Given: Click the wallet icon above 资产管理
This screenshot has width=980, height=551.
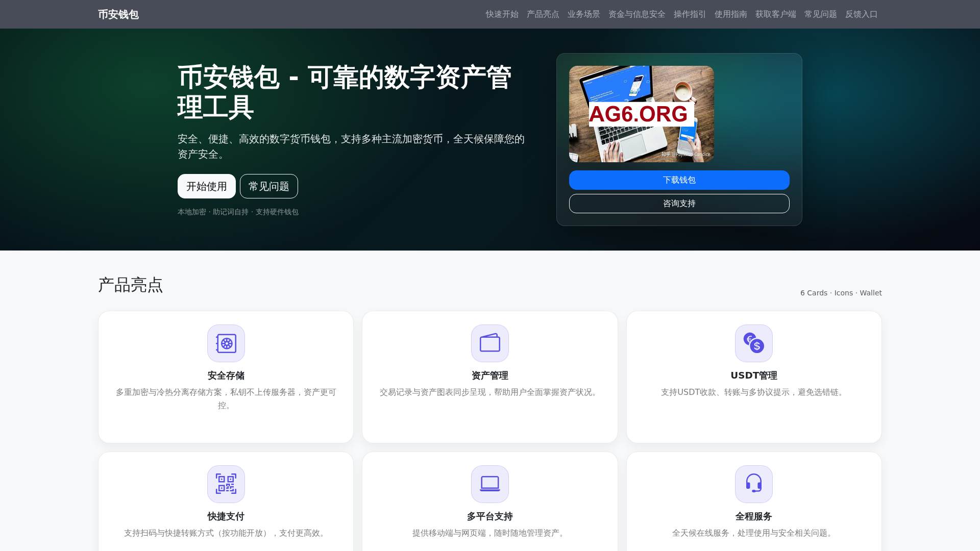Looking at the screenshot, I should click(x=490, y=343).
